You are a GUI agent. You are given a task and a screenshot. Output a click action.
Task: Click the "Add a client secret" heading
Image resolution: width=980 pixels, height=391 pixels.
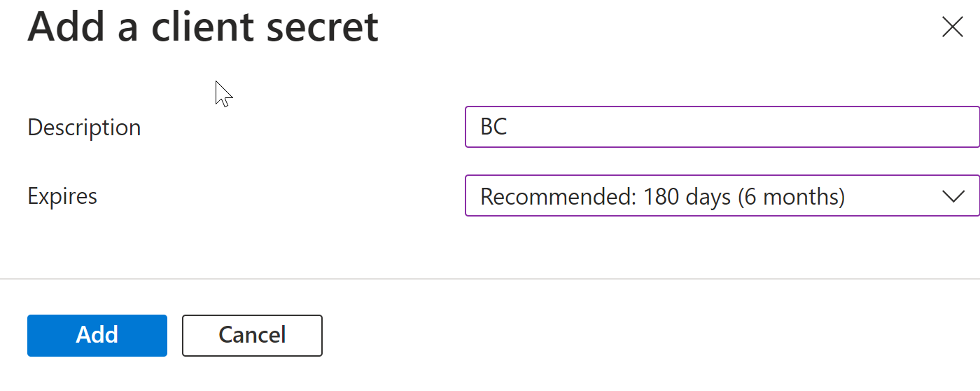(203, 27)
